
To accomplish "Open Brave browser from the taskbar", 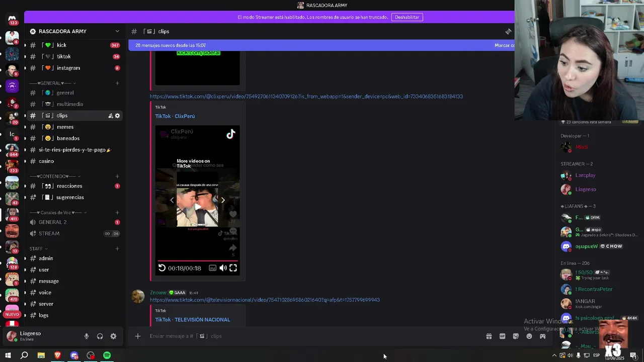I will (x=57, y=355).
